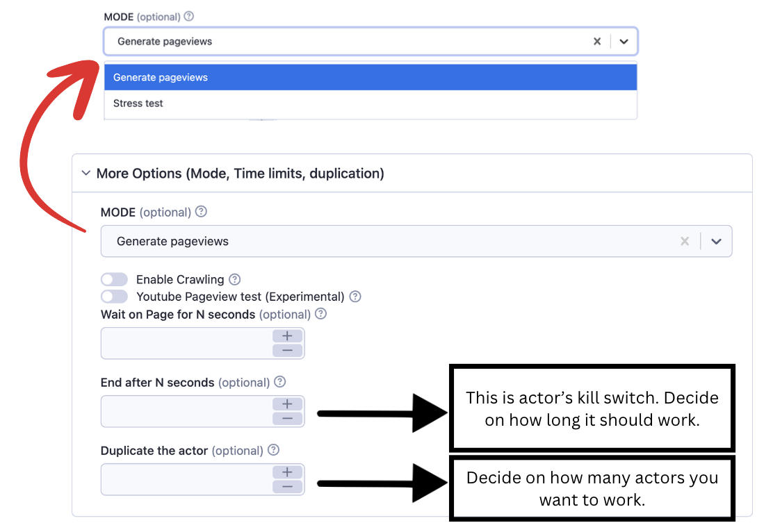Decrease End after N seconds with minus
The image size is (773, 532).
click(x=287, y=419)
